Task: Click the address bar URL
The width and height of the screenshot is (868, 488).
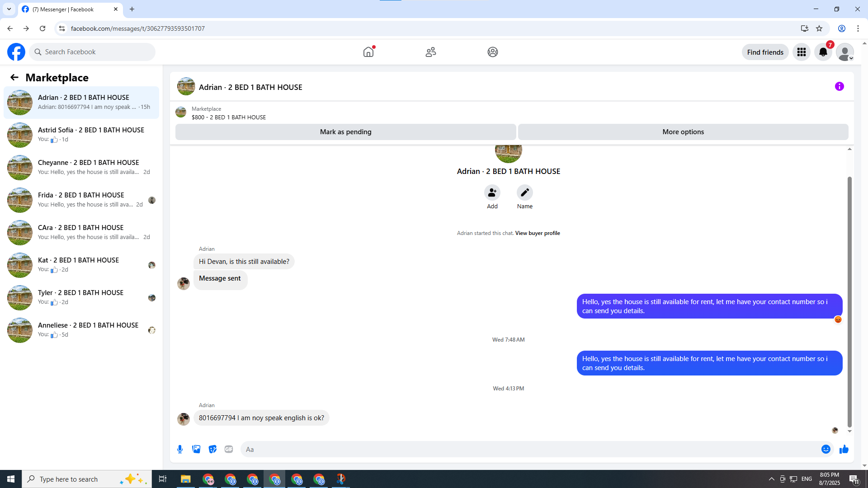Action: pyautogui.click(x=138, y=28)
